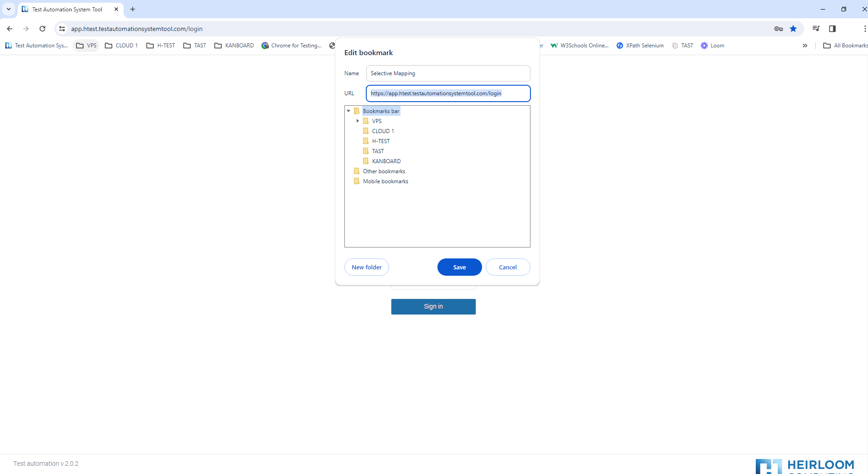The width and height of the screenshot is (868, 474).
Task: Open the Chrome for Testing bookmark
Action: point(291,46)
